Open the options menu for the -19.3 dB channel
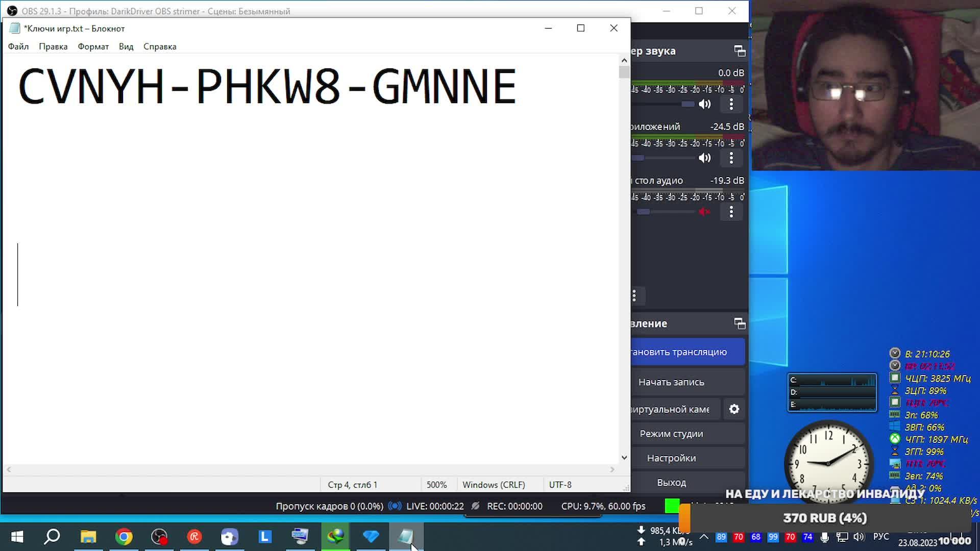980x551 pixels. click(731, 211)
